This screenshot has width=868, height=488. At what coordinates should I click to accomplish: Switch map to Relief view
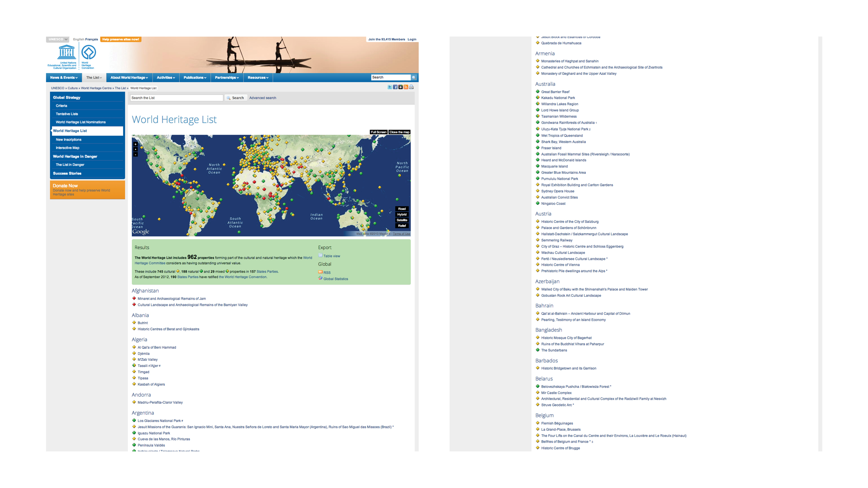coord(402,226)
